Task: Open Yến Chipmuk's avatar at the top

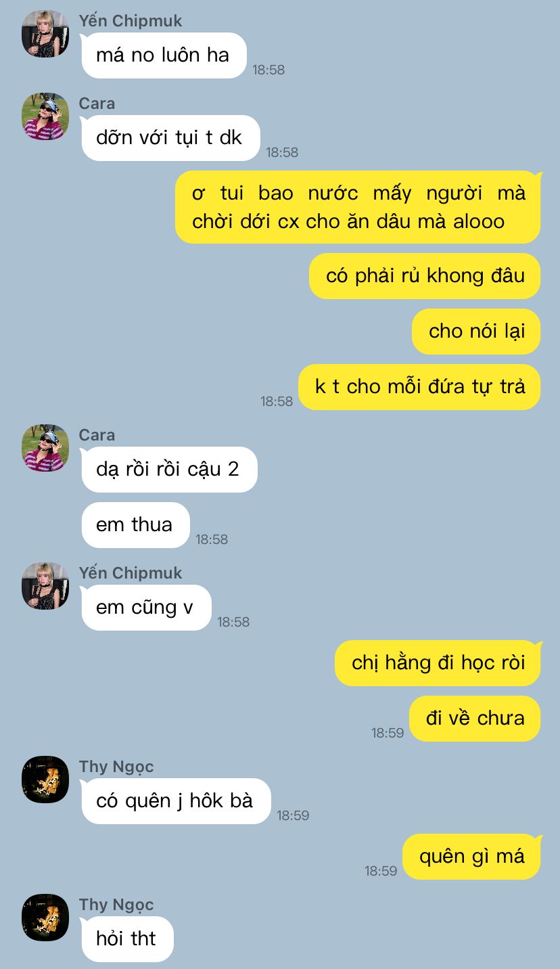Action: [x=45, y=34]
